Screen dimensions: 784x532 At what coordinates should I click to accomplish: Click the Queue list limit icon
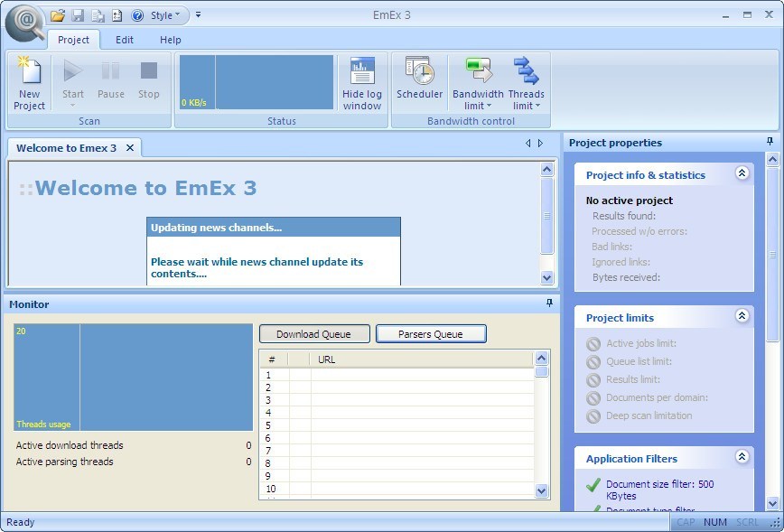tap(593, 362)
